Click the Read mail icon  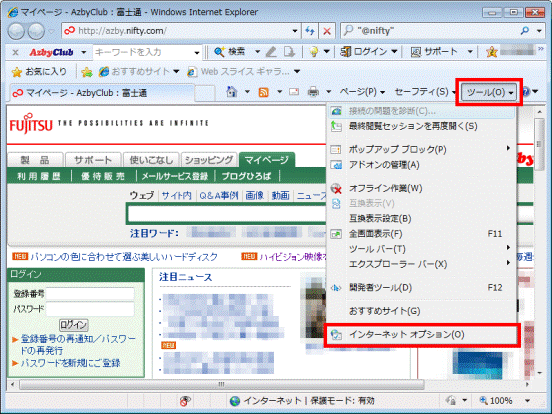pos(294,92)
